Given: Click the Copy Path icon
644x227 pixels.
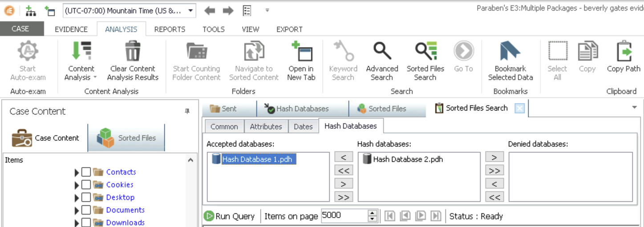Looking at the screenshot, I should 624,51.
